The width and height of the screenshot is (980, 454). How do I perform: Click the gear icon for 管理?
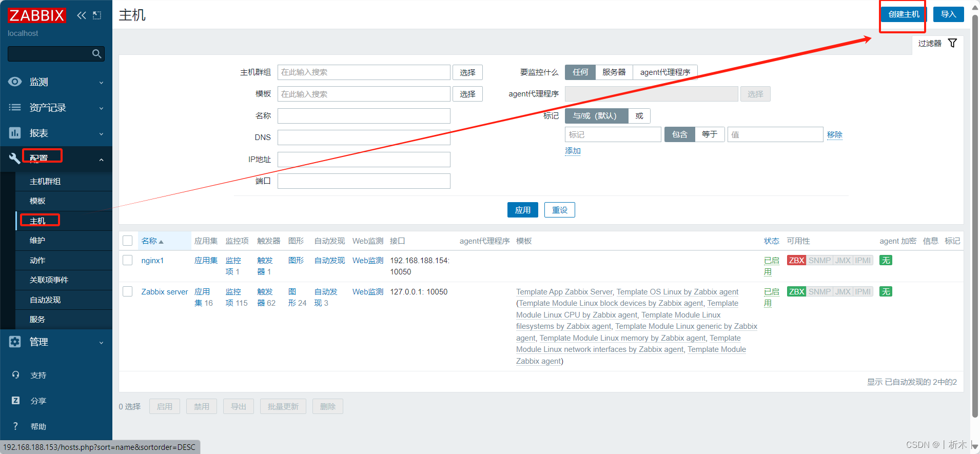[x=15, y=342]
